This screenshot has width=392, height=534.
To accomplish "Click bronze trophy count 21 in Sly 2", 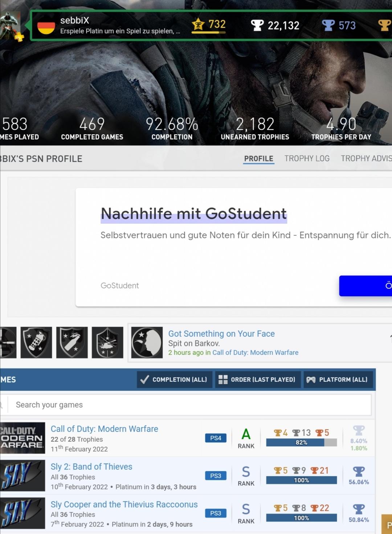I will 320,470.
